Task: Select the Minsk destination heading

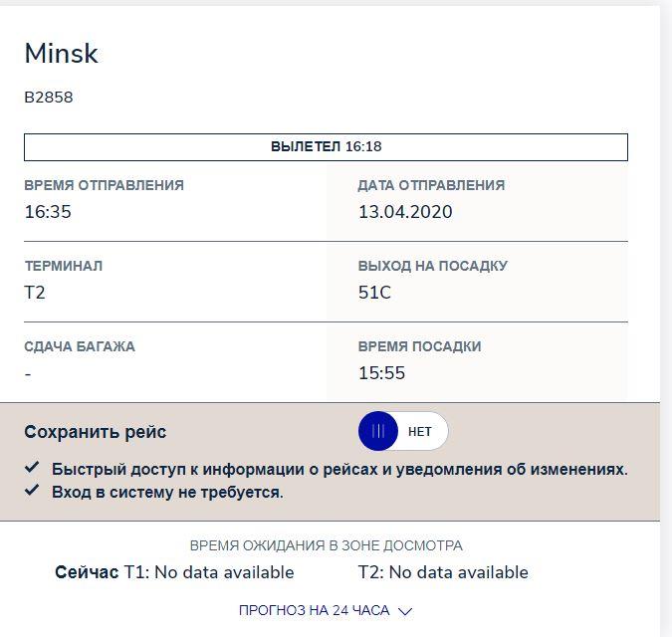Action: [61, 54]
